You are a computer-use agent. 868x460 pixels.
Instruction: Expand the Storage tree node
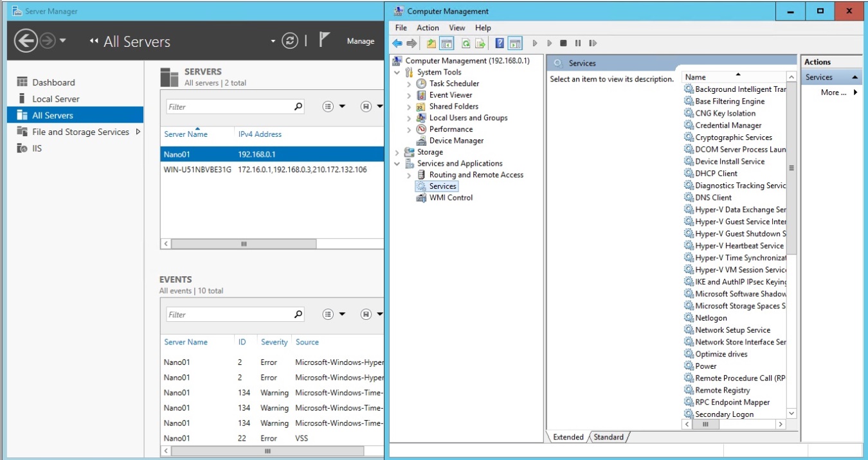(x=397, y=152)
